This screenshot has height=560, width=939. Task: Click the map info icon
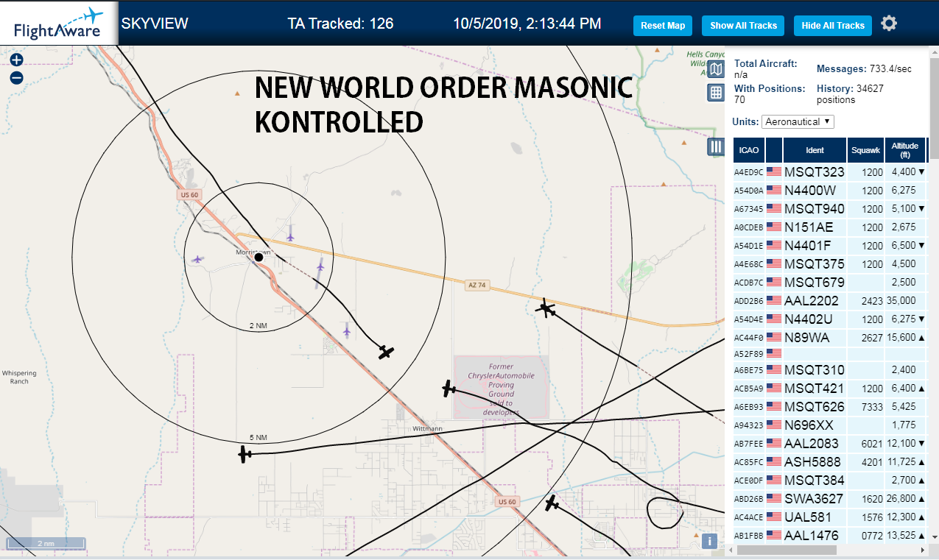pos(709,541)
